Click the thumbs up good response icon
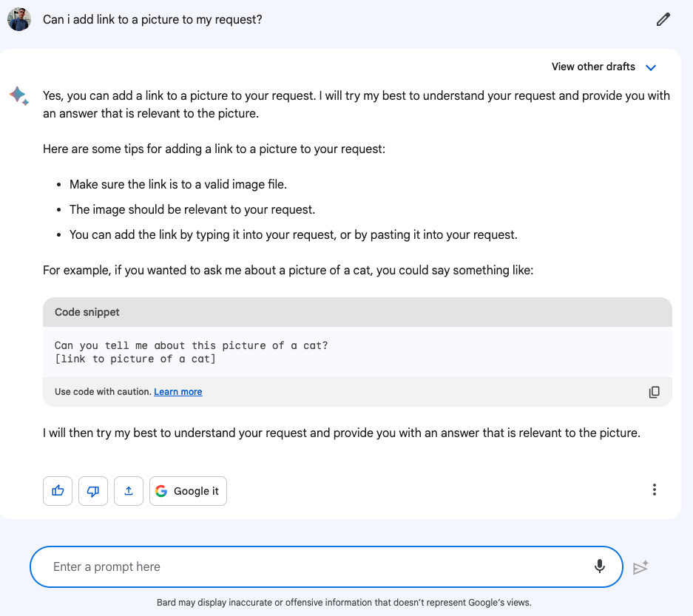This screenshot has height=616, width=693. (58, 491)
